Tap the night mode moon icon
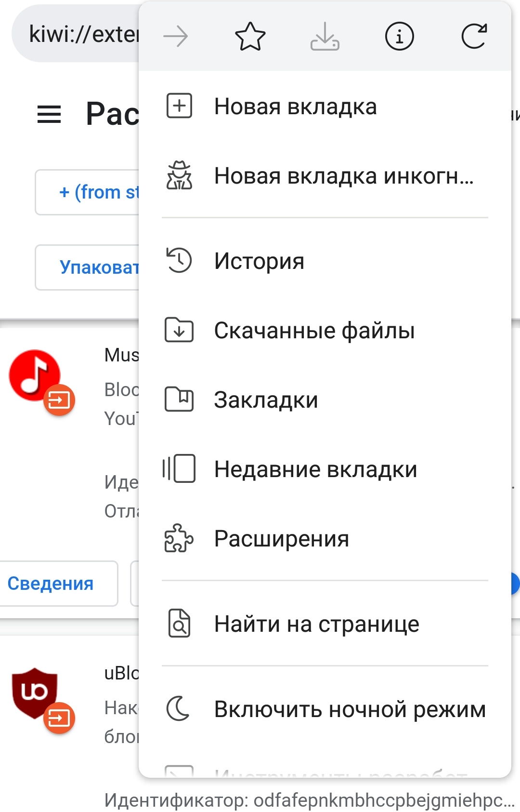 tap(178, 709)
